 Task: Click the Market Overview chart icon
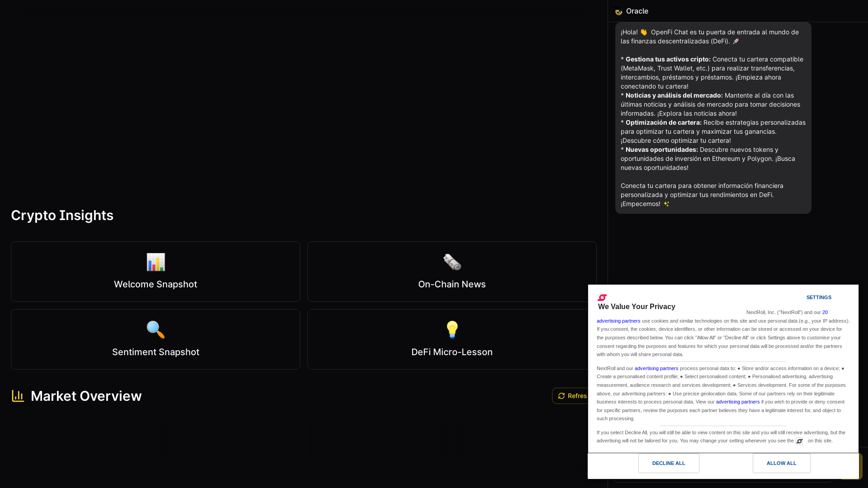(x=18, y=396)
